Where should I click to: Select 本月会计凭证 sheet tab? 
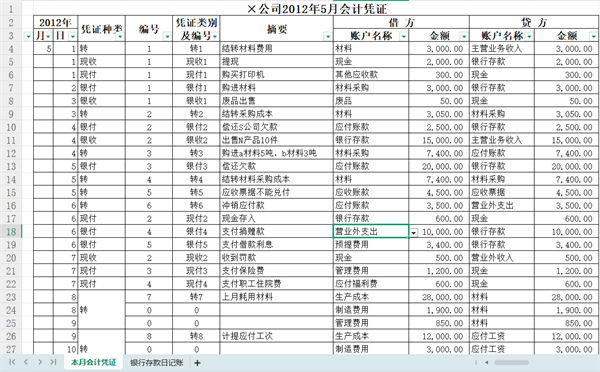pos(94,362)
